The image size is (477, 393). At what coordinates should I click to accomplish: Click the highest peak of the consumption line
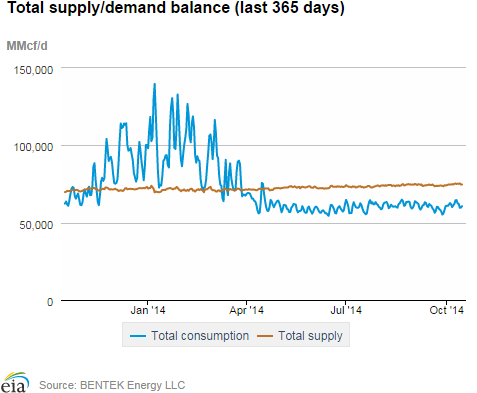(x=154, y=84)
